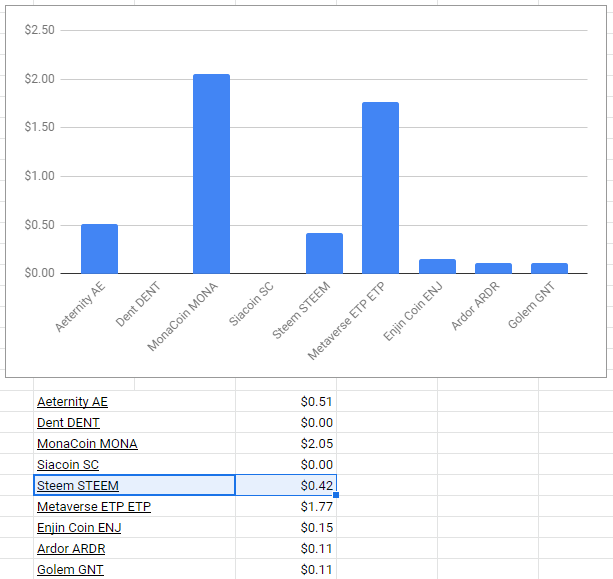
Task: Click the Steem STEEM chart axis label
Action: 301,310
